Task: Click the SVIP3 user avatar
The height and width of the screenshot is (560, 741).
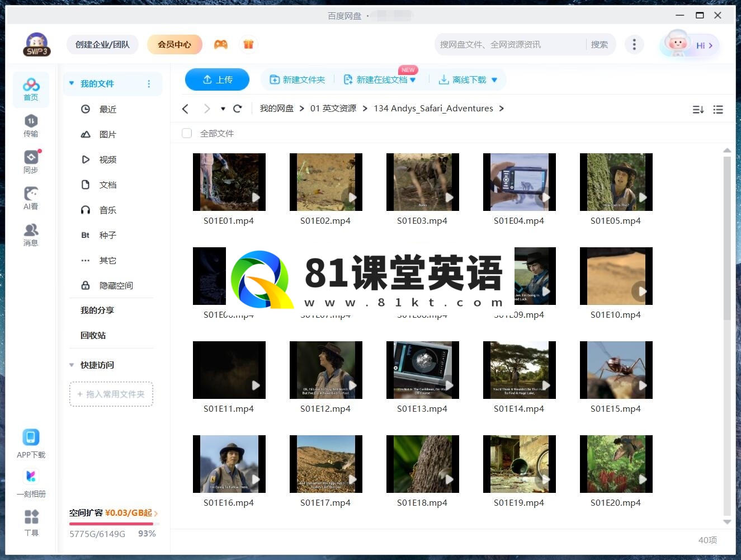Action: pyautogui.click(x=36, y=44)
